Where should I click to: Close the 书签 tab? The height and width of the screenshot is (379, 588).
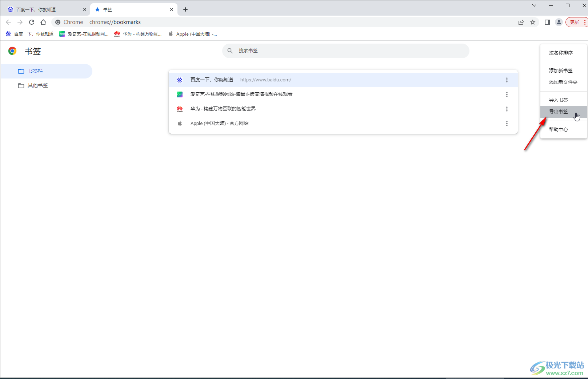172,9
